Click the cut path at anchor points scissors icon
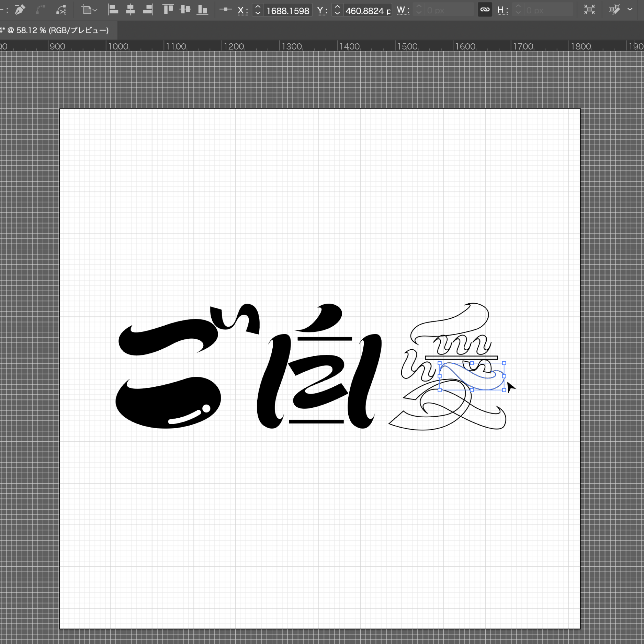Image resolution: width=644 pixels, height=644 pixels. 61,10
